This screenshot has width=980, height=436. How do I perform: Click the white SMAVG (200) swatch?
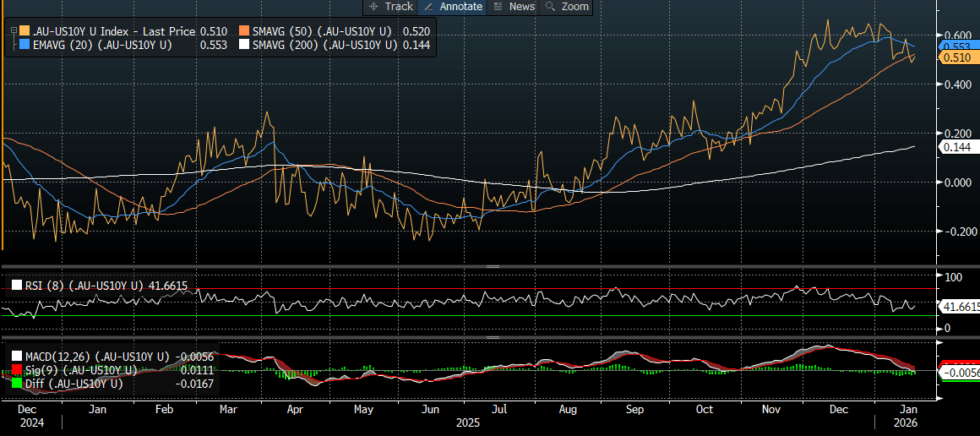coord(244,45)
